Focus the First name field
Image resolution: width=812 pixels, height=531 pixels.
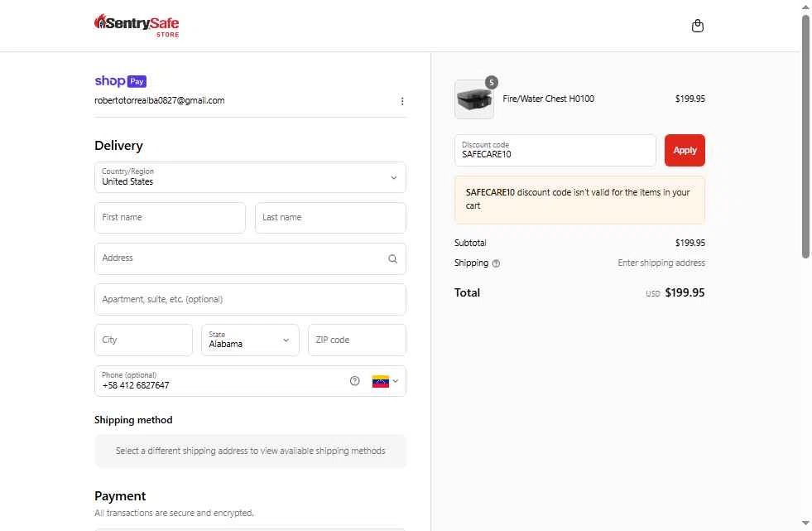(170, 218)
